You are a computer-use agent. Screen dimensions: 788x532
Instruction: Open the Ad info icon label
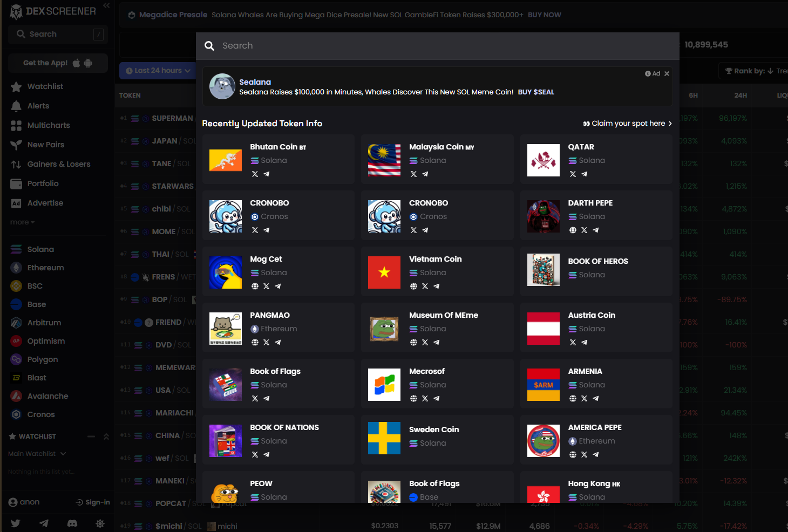point(653,74)
